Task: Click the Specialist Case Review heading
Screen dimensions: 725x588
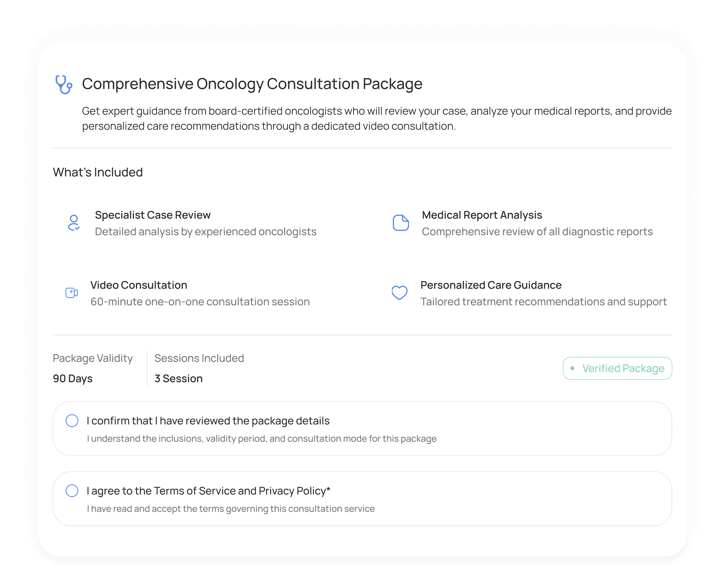Action: (153, 215)
